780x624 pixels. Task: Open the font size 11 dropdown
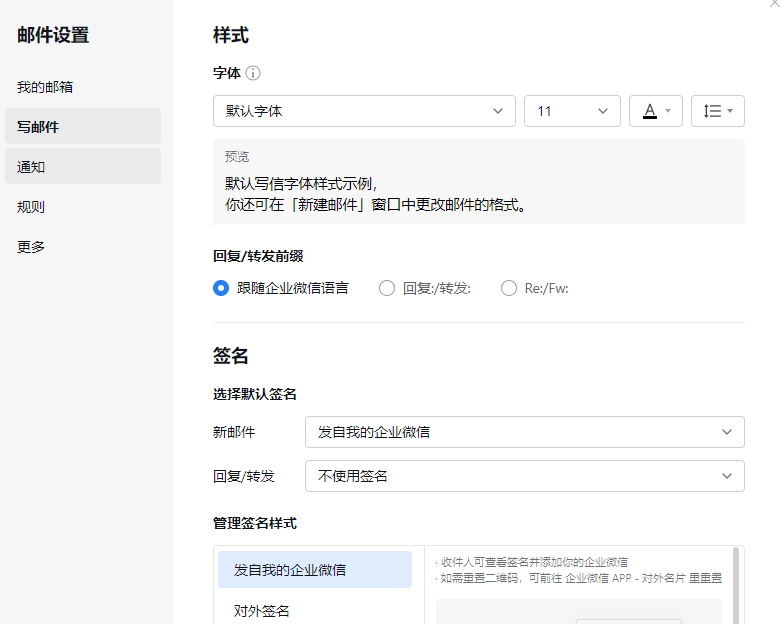click(x=572, y=111)
